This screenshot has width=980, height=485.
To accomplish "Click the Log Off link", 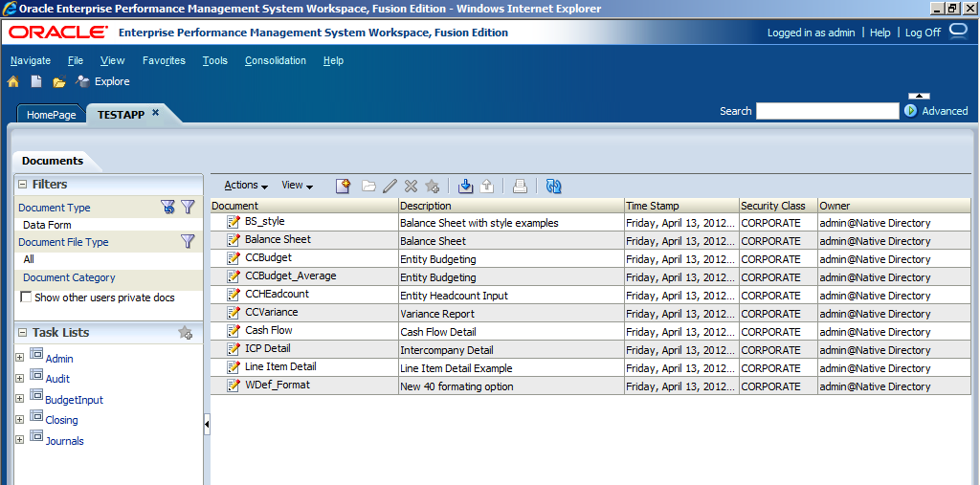I will click(923, 33).
